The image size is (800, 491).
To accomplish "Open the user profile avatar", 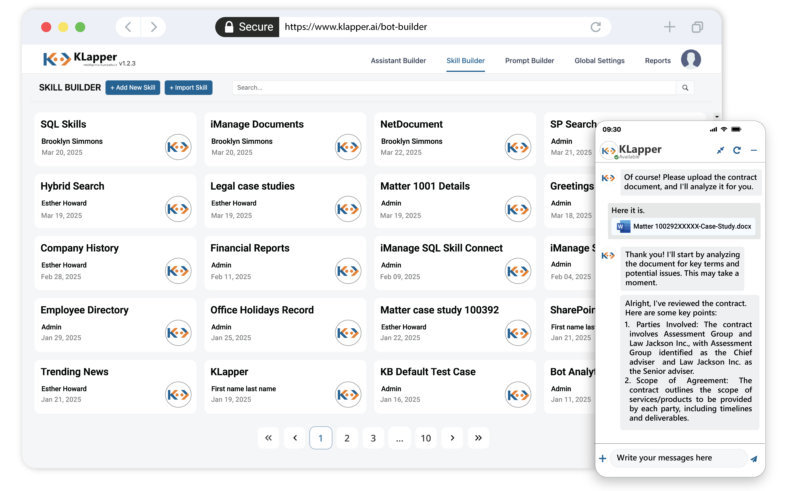I will tap(691, 59).
